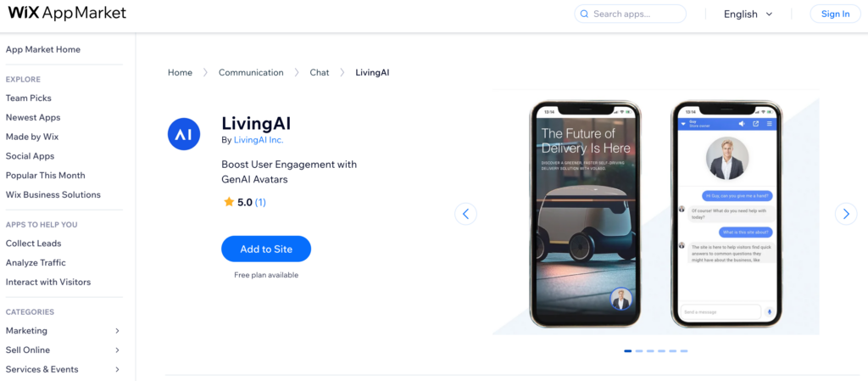Open the LivingAI Inc. developer link
This screenshot has height=381, width=868.
tap(259, 140)
